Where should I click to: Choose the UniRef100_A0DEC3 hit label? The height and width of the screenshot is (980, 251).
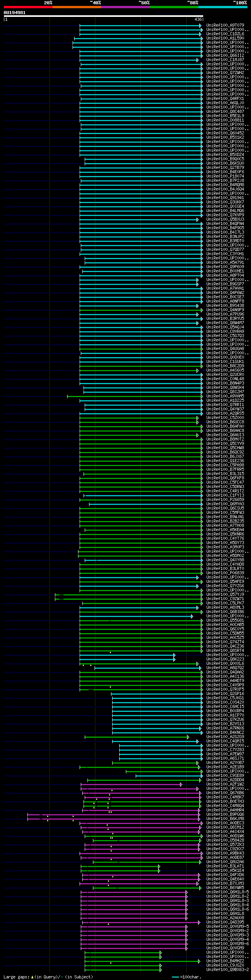(x=225, y=823)
